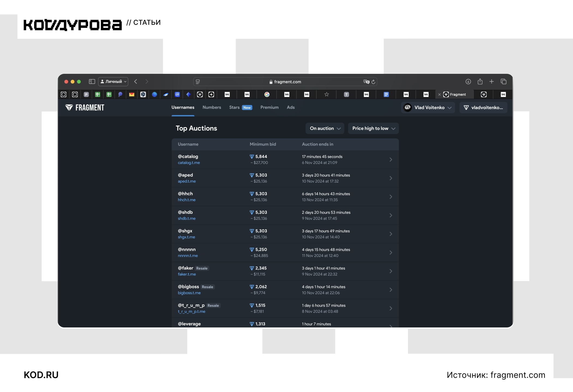Close the Fragment browser tab
This screenshot has width=573, height=392.
[x=439, y=95]
